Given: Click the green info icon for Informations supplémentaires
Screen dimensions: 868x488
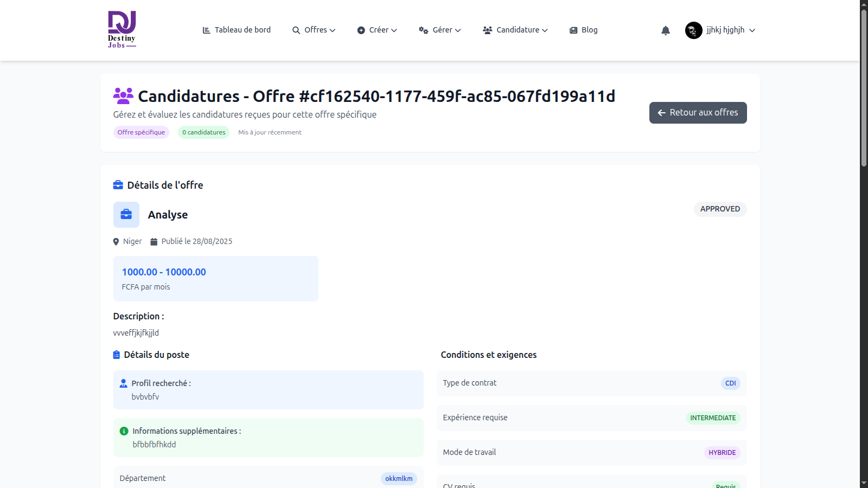Looking at the screenshot, I should [x=124, y=431].
